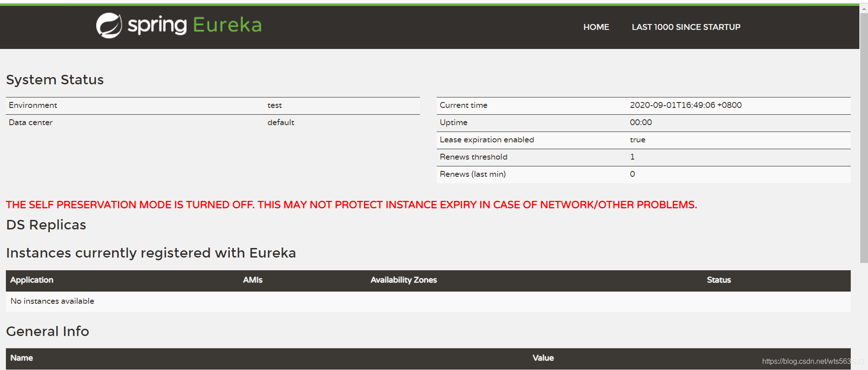The width and height of the screenshot is (868, 370).
Task: Click Instances currently registered with Eureka heading
Action: tap(151, 253)
